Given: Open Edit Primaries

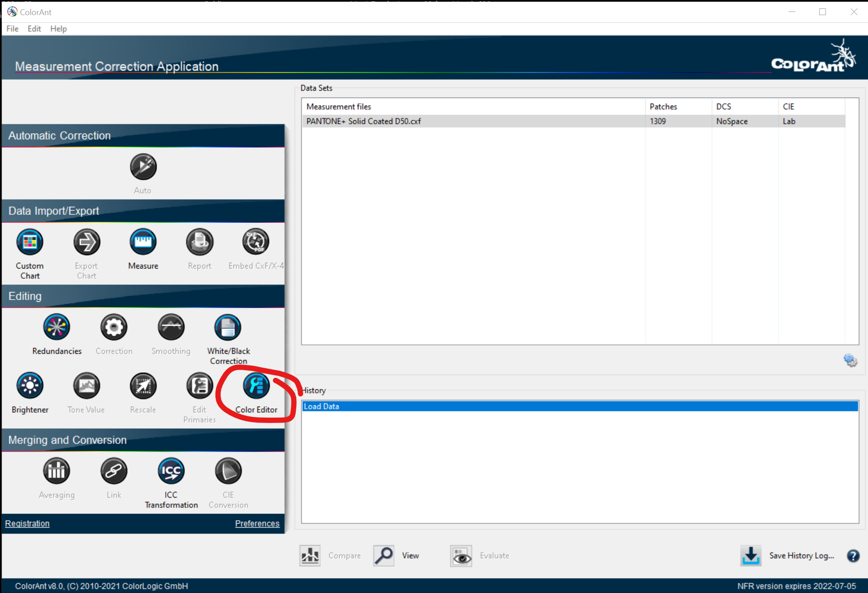Looking at the screenshot, I should 199,385.
